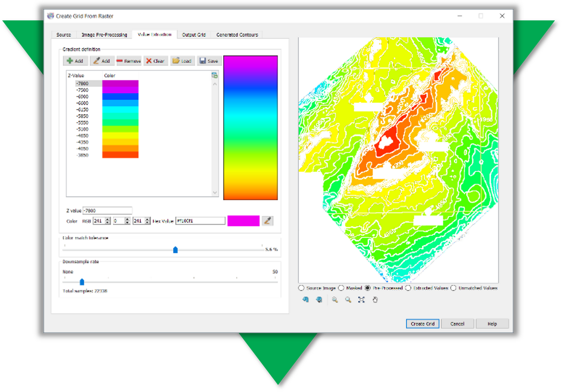562x392 pixels.
Task: Open the Generated Contours tab
Action: click(x=237, y=34)
